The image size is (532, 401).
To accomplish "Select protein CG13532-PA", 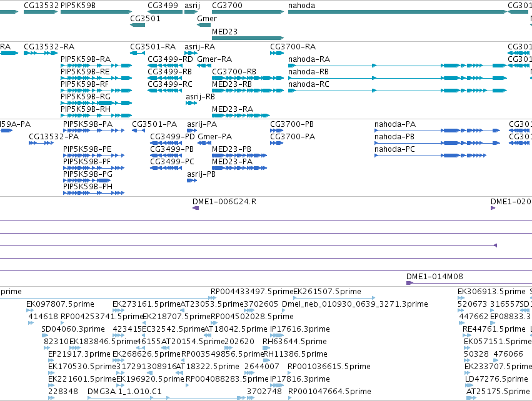I will click(x=54, y=137).
